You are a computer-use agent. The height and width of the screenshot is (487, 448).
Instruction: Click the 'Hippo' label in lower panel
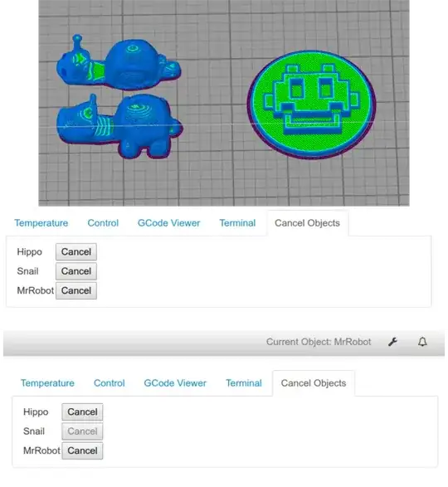tap(36, 412)
